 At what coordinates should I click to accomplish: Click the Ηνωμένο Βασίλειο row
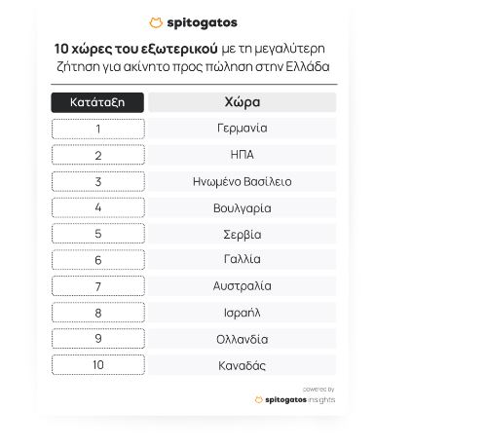click(243, 181)
